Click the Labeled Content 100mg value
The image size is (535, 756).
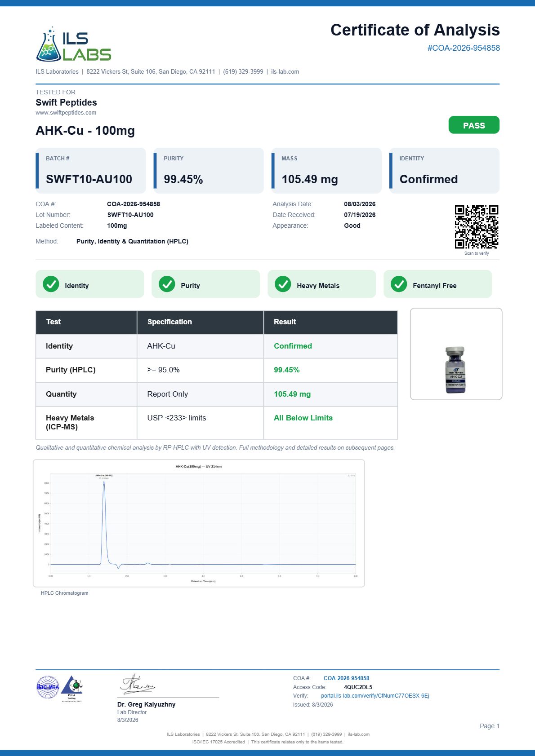(117, 225)
